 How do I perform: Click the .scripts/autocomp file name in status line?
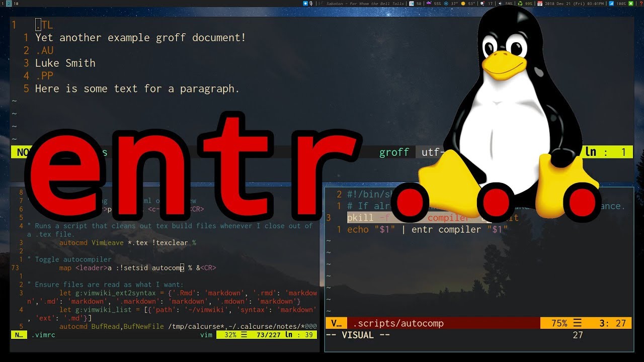(398, 323)
